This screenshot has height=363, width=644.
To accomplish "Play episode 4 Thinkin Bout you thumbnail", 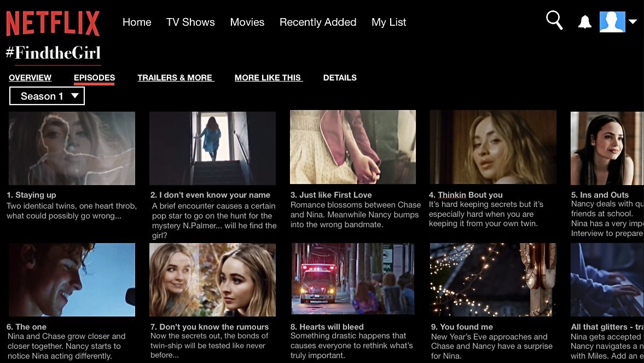I will pyautogui.click(x=493, y=147).
